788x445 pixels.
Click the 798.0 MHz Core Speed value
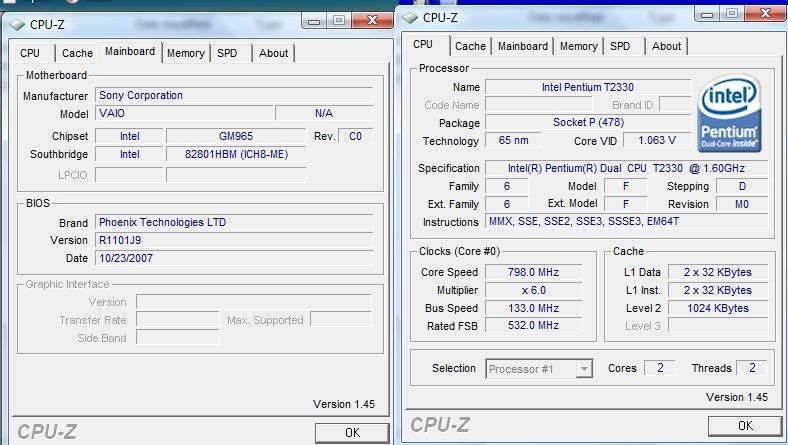[x=533, y=273]
